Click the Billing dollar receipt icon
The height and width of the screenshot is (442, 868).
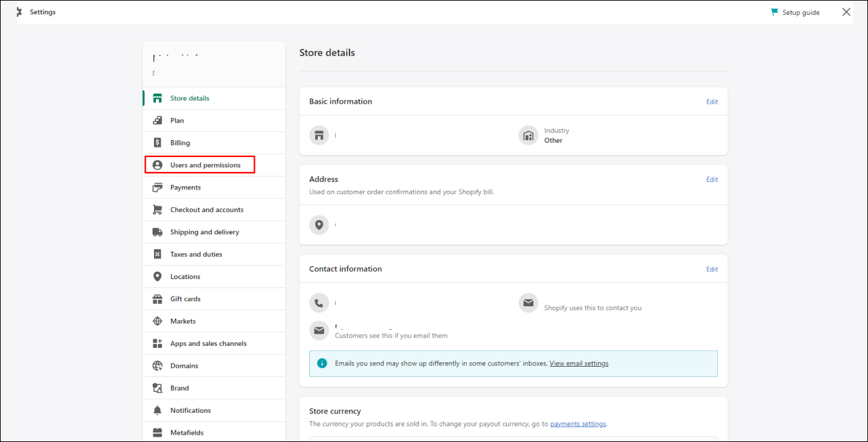157,143
